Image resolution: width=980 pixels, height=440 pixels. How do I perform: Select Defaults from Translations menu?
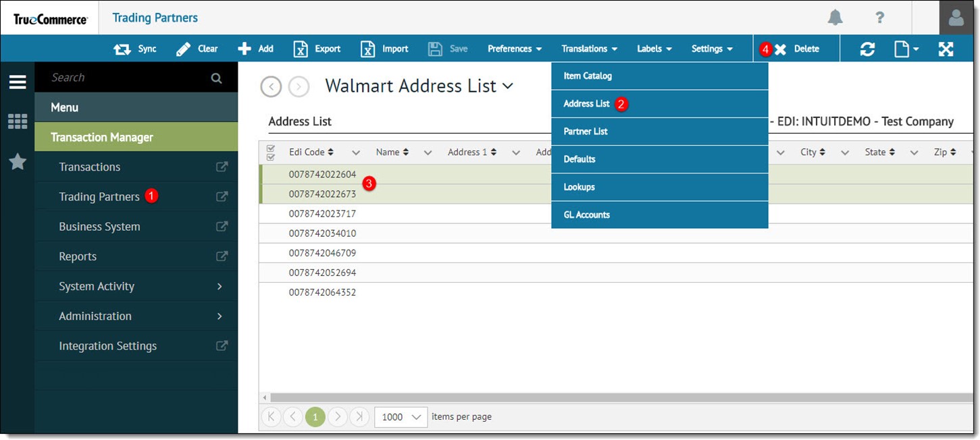pyautogui.click(x=659, y=159)
